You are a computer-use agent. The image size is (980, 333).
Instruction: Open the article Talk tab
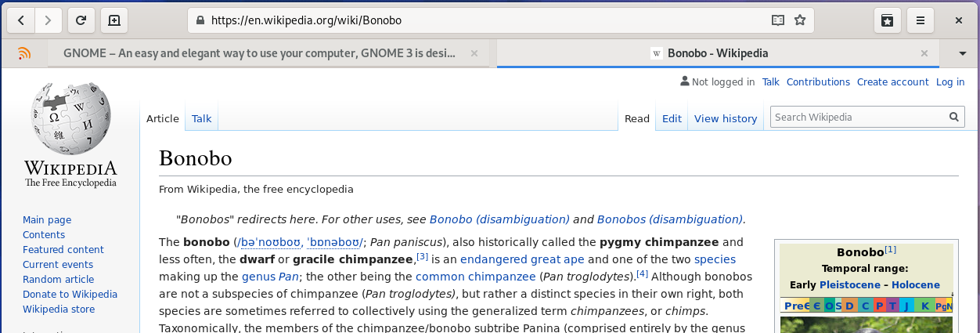coord(201,119)
